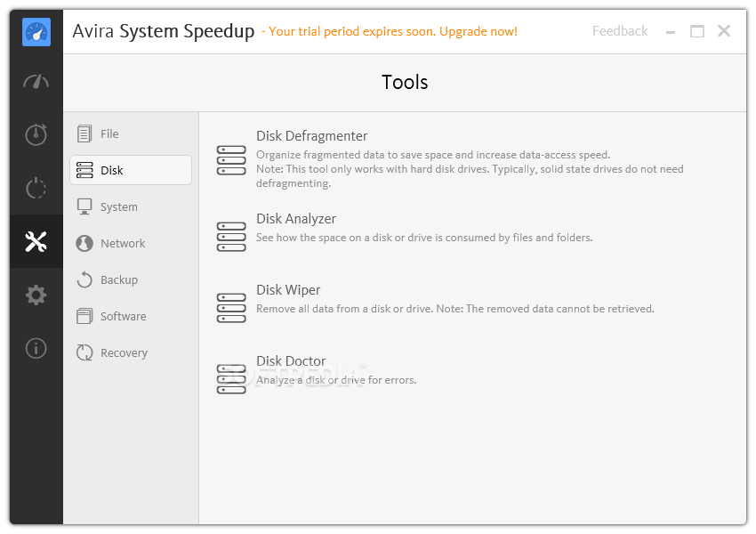Viewport: 756px width, 534px height.
Task: Open the stopwatch optimizer sidebar section
Action: (x=36, y=134)
